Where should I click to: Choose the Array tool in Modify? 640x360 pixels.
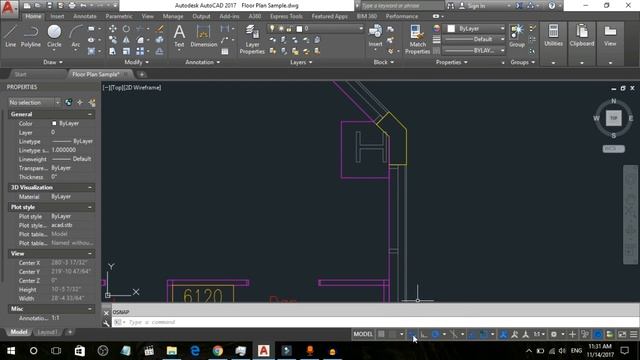tap(140, 51)
